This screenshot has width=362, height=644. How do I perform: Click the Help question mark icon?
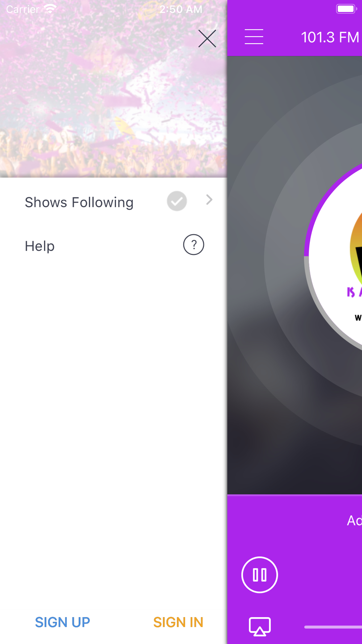point(194,245)
